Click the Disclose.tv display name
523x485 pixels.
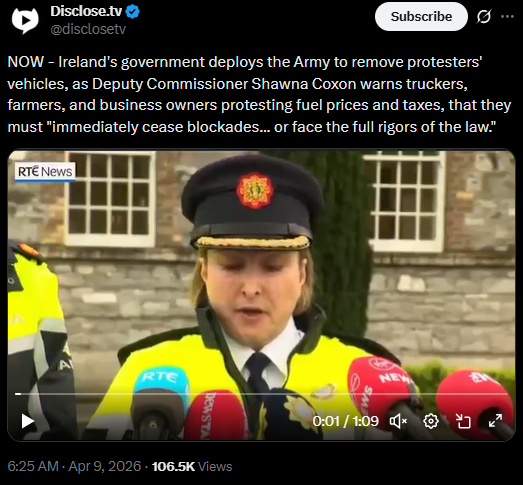tap(86, 11)
